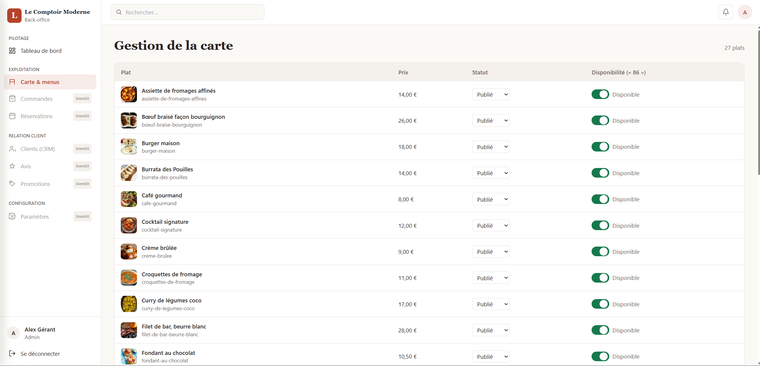Click the Tableau de bord icon

13,50
